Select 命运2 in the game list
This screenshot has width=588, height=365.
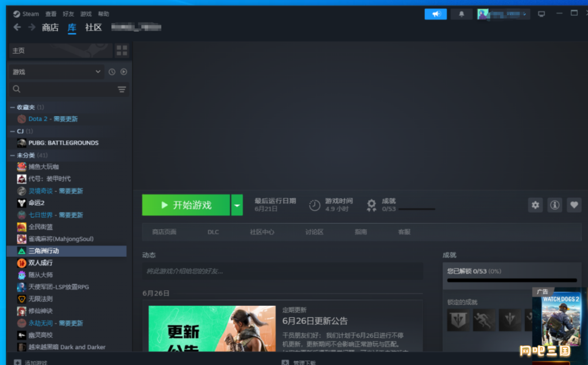tap(68, 203)
